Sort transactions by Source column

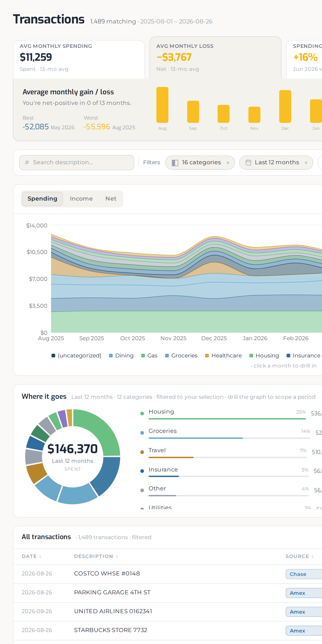(x=299, y=556)
